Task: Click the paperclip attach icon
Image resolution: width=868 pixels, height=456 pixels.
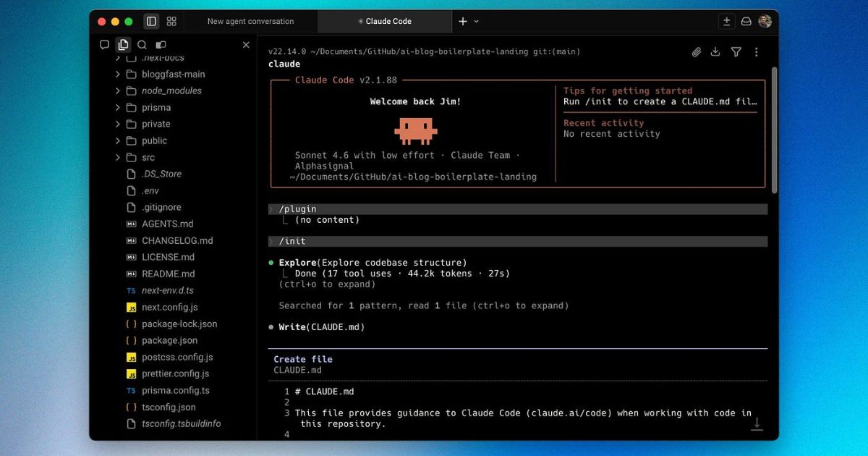Action: pyautogui.click(x=696, y=52)
